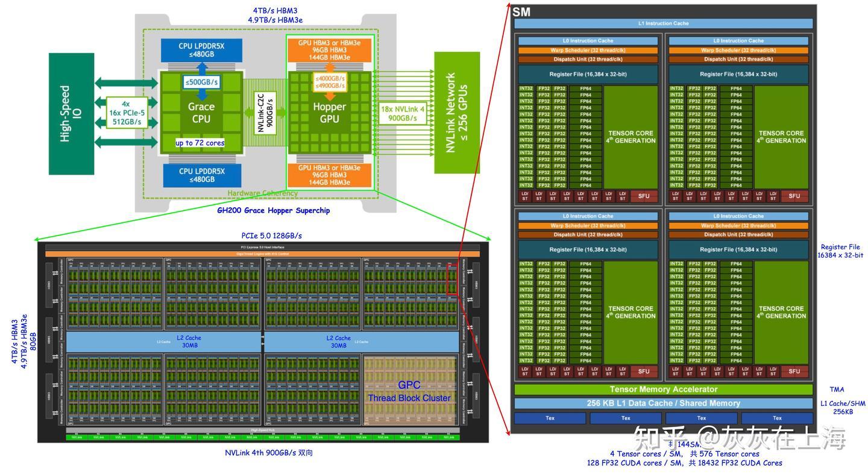
Task: Select the ≤4000GB/s ≤4900GB/s label
Action: click(330, 82)
